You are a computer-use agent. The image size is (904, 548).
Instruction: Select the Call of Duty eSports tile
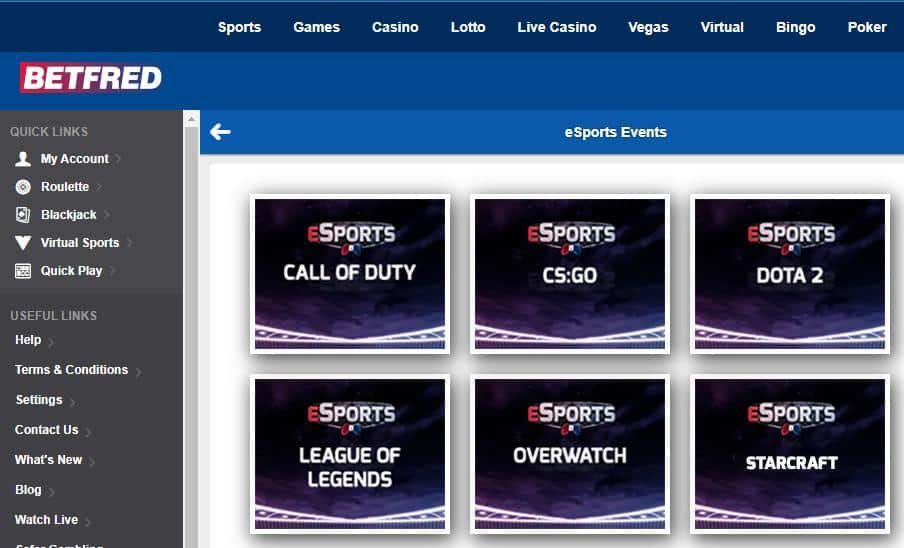click(350, 274)
